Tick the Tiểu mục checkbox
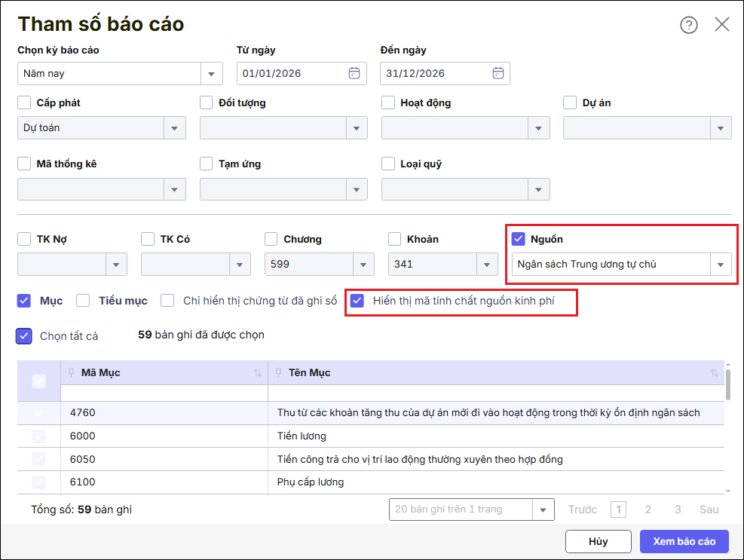744x560 pixels. coord(83,301)
